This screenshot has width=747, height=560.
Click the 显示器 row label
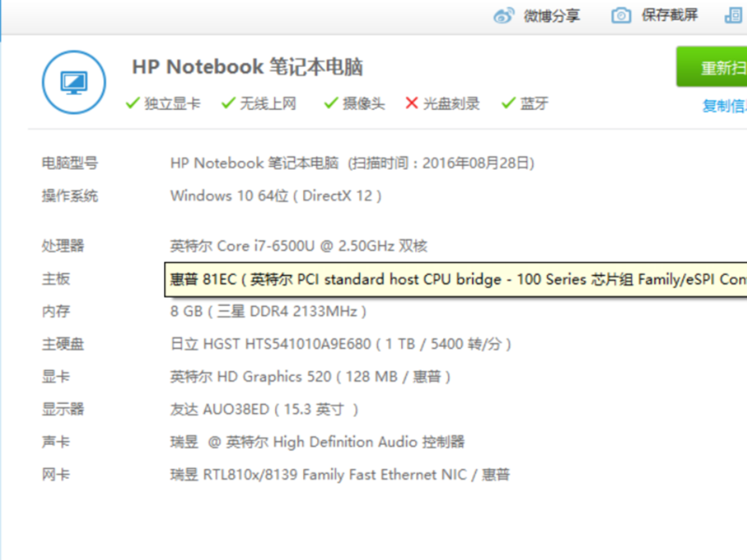point(63,409)
